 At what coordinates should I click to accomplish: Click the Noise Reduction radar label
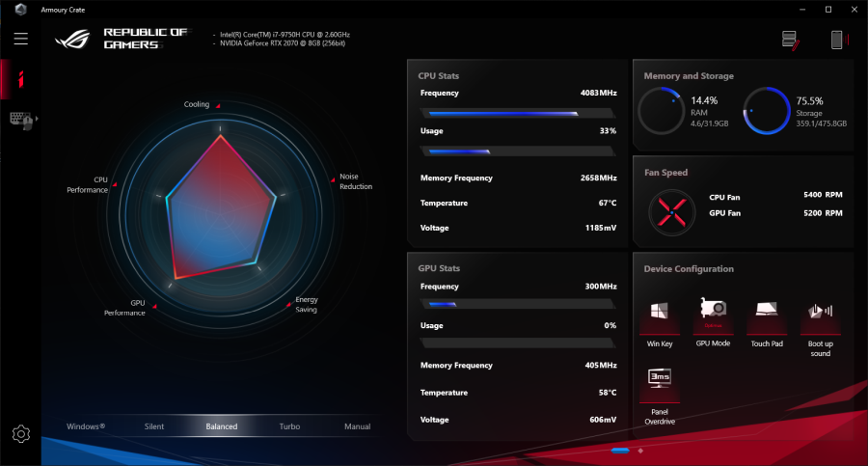tap(355, 181)
